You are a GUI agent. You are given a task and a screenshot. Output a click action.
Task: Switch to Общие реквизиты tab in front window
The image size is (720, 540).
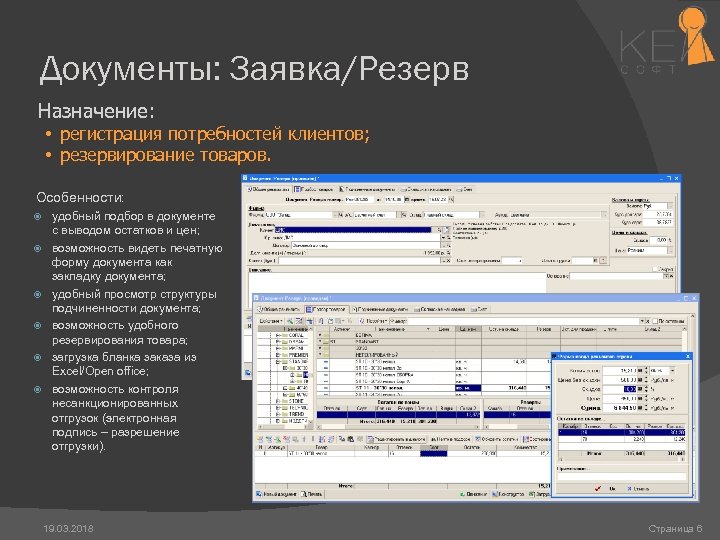click(x=280, y=309)
